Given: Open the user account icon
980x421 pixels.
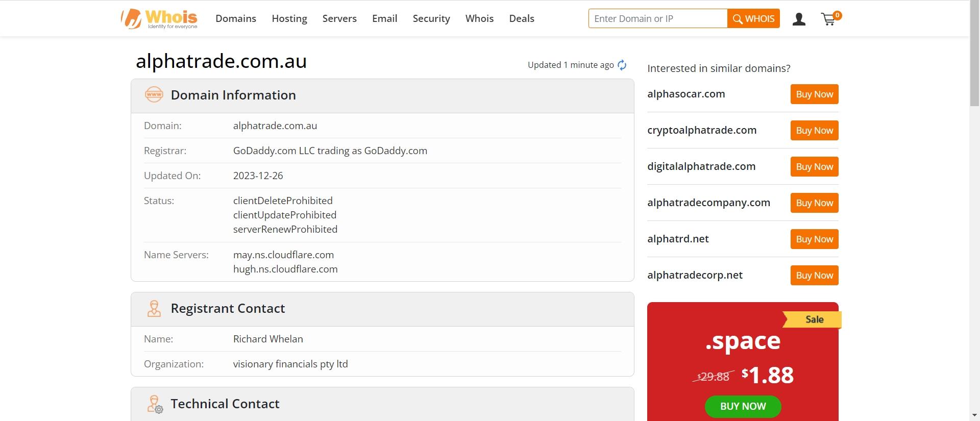Looking at the screenshot, I should (799, 19).
